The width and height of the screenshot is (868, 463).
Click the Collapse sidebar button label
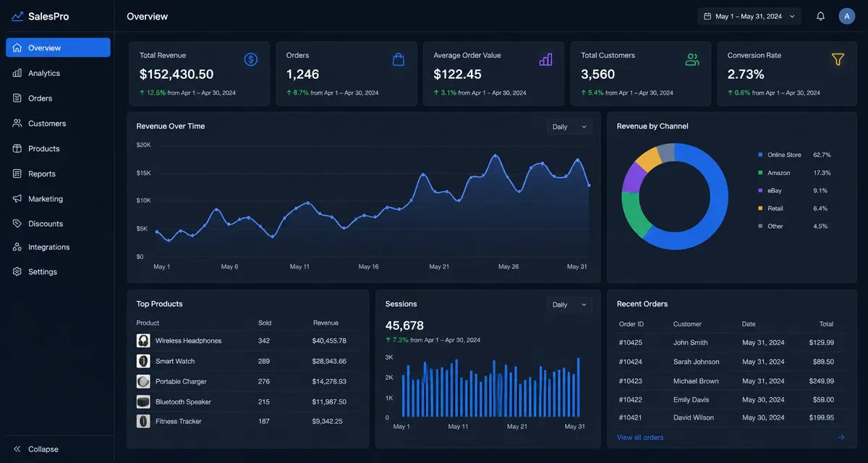[x=43, y=449]
